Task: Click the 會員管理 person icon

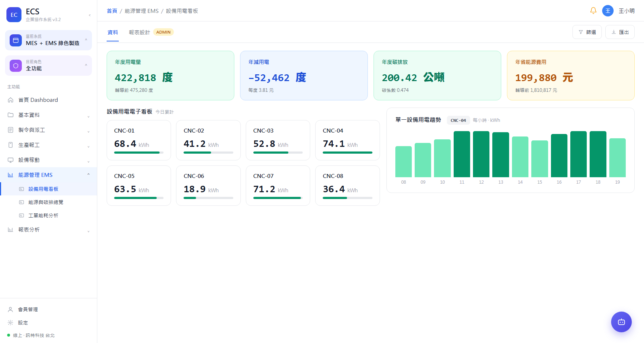Action: (10, 309)
